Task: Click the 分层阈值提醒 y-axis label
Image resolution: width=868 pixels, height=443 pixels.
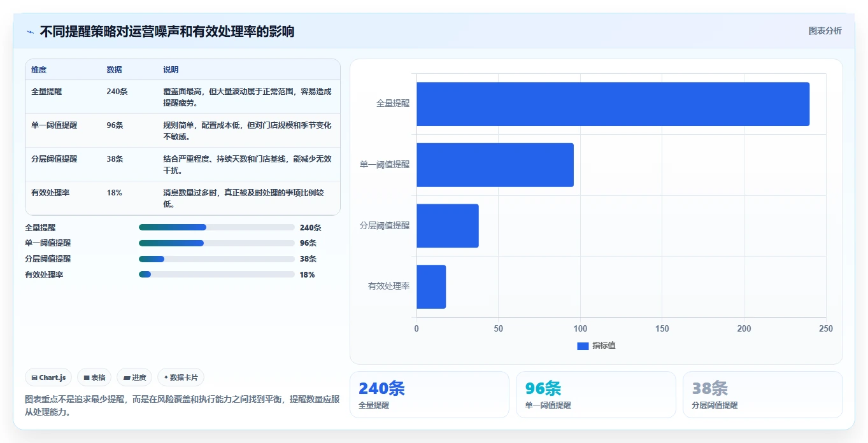Action: click(385, 226)
